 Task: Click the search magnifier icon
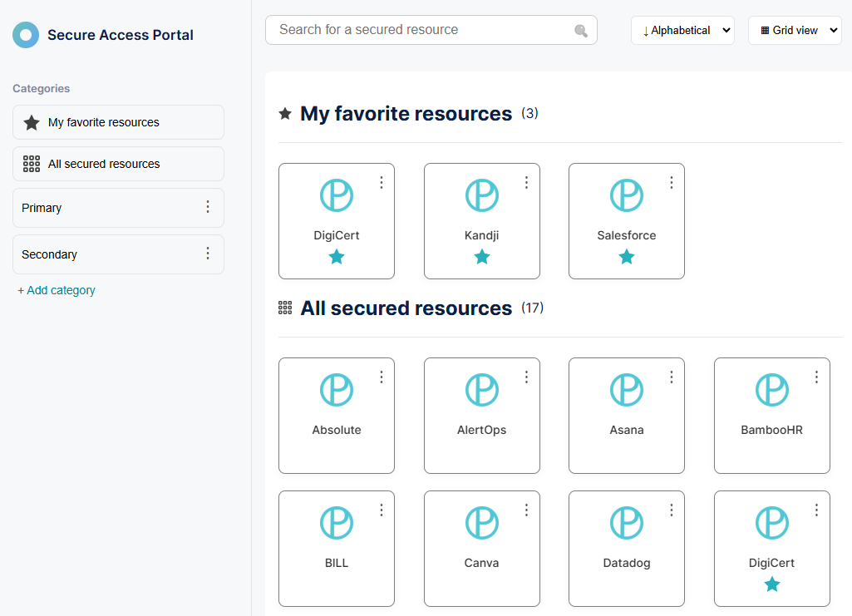coord(580,31)
